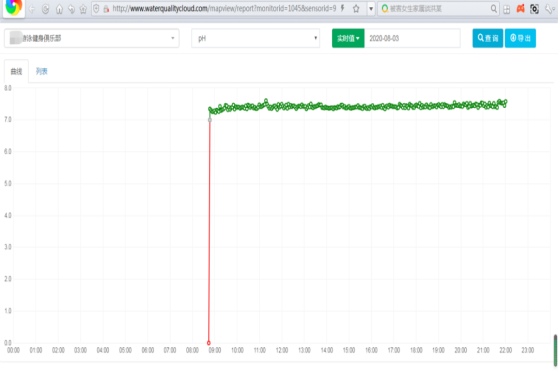559x378 pixels.
Task: Select the 曲线 curve tab
Action: click(16, 71)
